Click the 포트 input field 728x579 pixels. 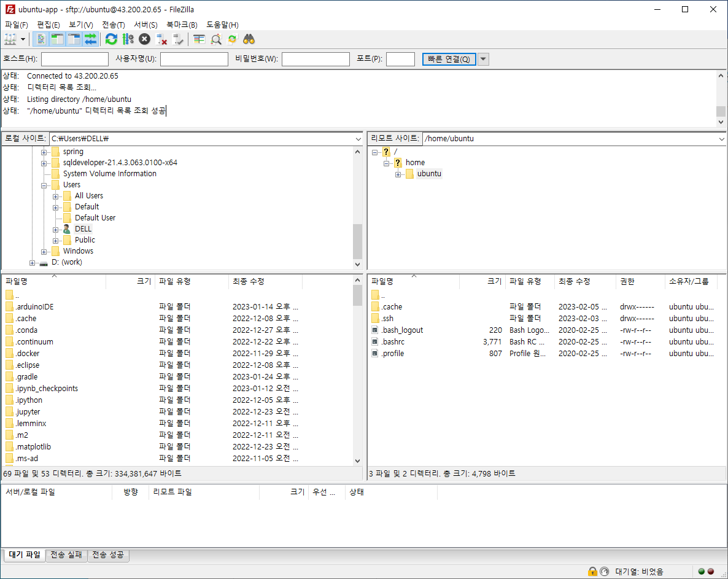[x=400, y=59]
